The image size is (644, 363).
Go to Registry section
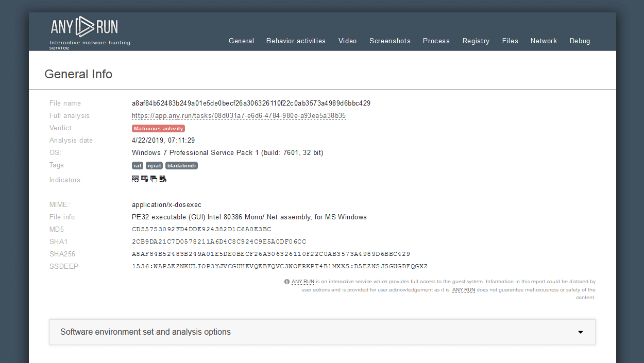(476, 41)
